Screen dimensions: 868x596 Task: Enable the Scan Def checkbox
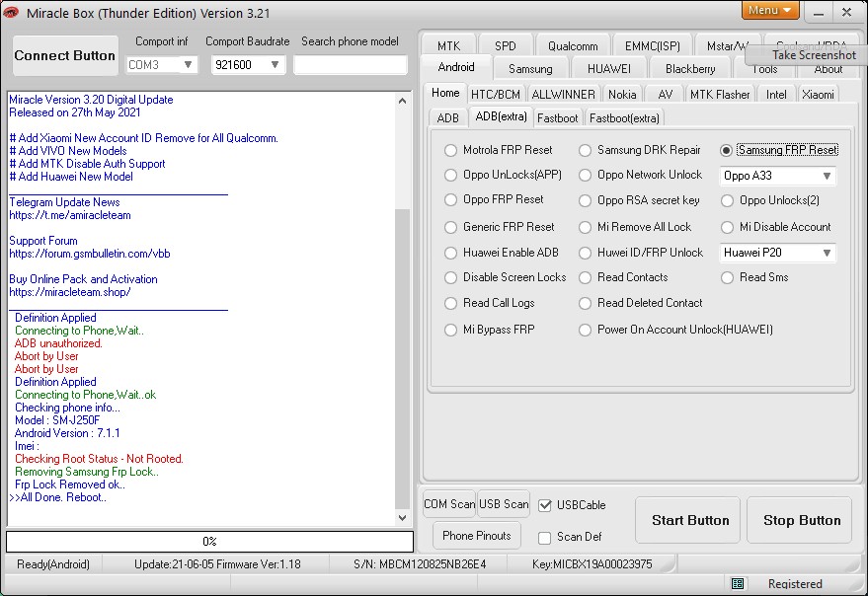click(x=544, y=538)
